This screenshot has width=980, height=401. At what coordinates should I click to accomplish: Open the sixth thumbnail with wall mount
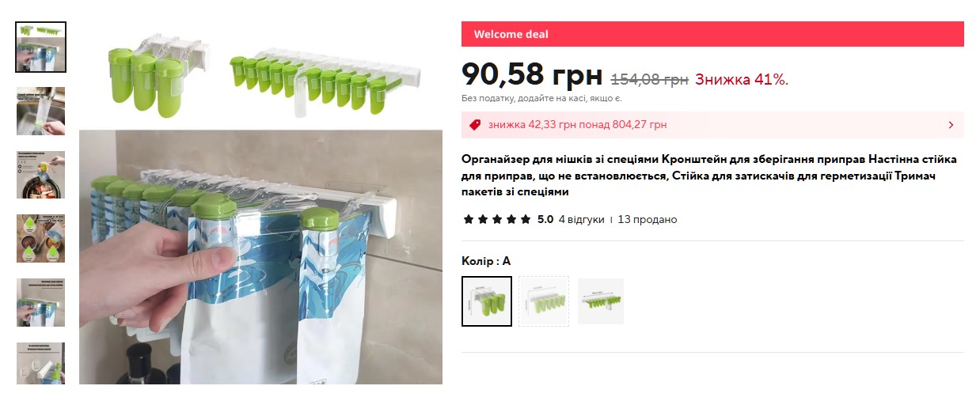41,364
